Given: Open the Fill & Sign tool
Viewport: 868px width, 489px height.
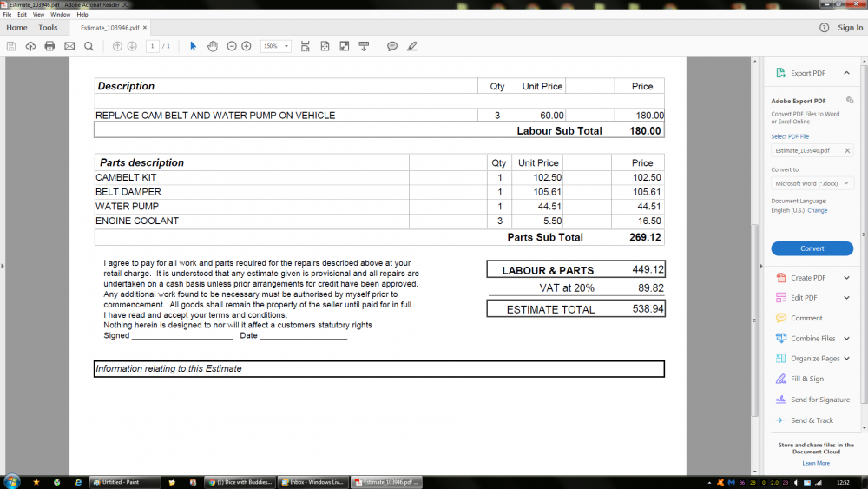Looking at the screenshot, I should pyautogui.click(x=806, y=380).
